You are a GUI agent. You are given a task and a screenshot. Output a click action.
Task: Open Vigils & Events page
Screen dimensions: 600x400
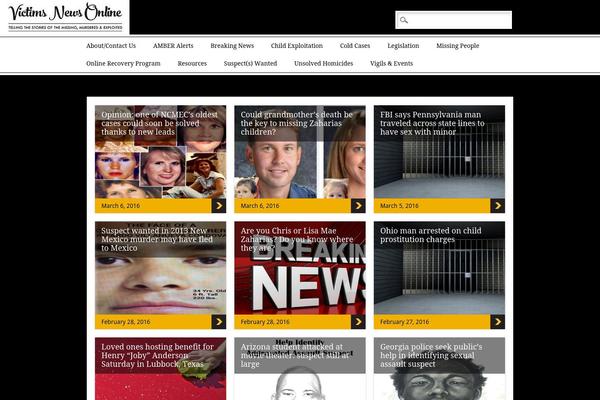point(391,64)
